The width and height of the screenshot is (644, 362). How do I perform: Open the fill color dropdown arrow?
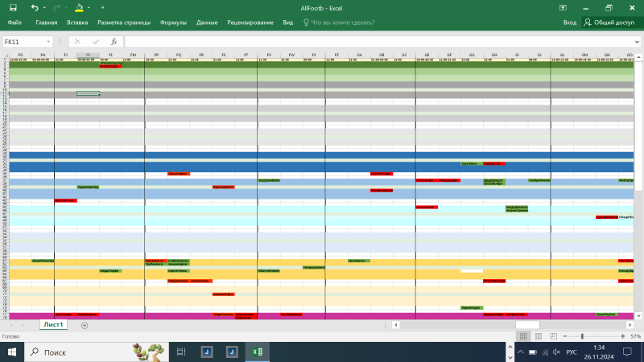(89, 7)
